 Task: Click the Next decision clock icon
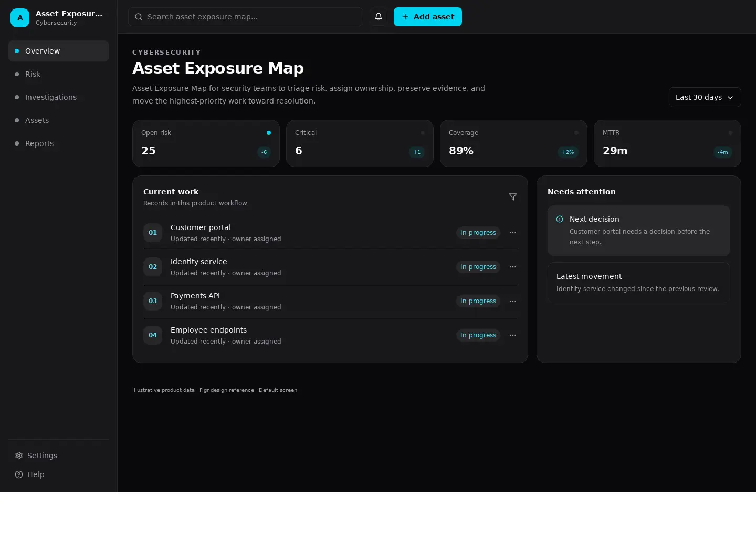560,219
